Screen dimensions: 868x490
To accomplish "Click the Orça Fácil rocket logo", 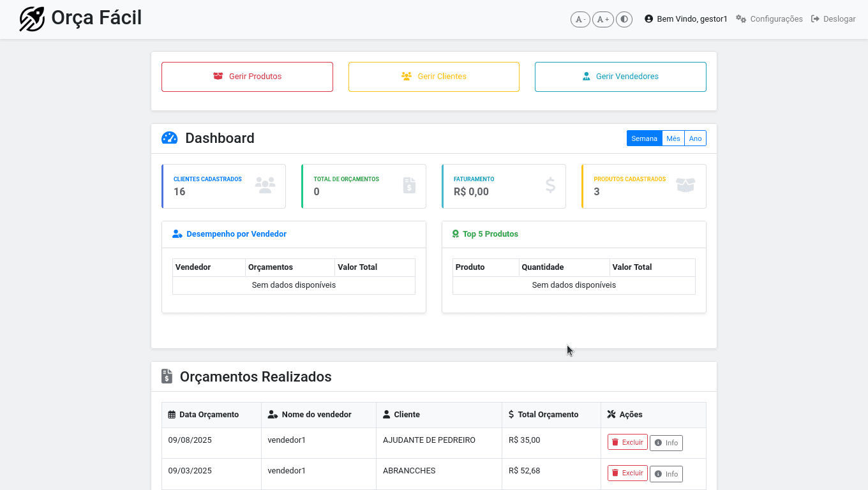I will click(32, 19).
